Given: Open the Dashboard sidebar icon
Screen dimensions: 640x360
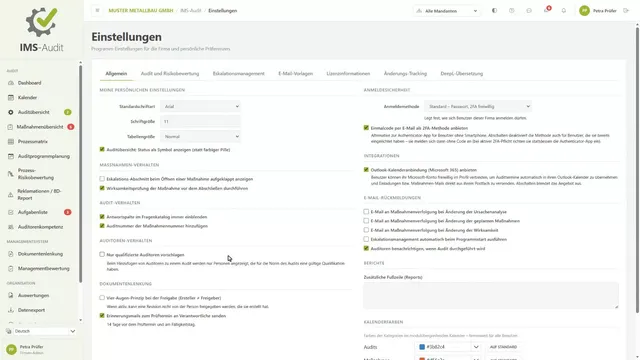Looking at the screenshot, I should pos(11,83).
